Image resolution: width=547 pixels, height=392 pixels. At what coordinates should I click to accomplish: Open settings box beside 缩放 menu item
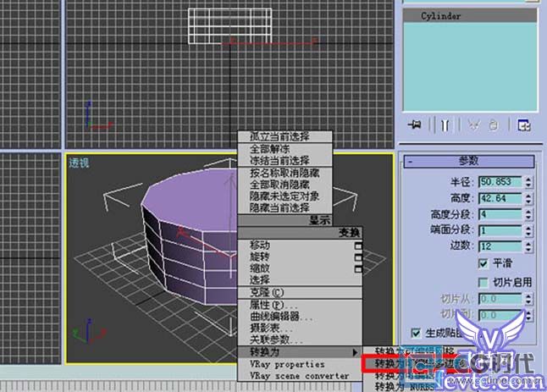[x=358, y=269]
